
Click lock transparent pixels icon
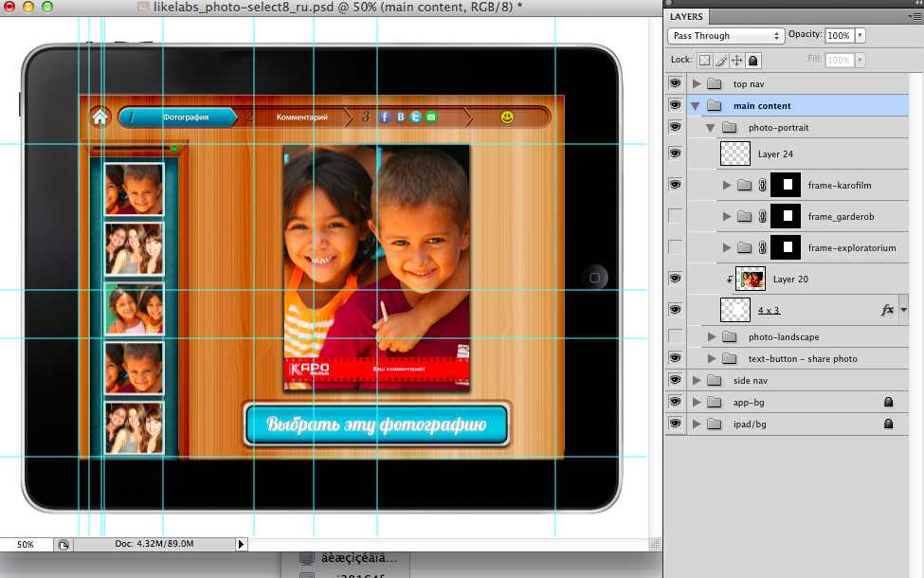coord(704,60)
